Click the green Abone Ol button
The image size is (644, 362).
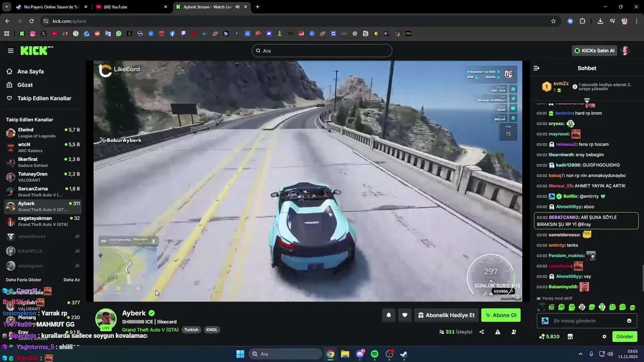(x=501, y=315)
